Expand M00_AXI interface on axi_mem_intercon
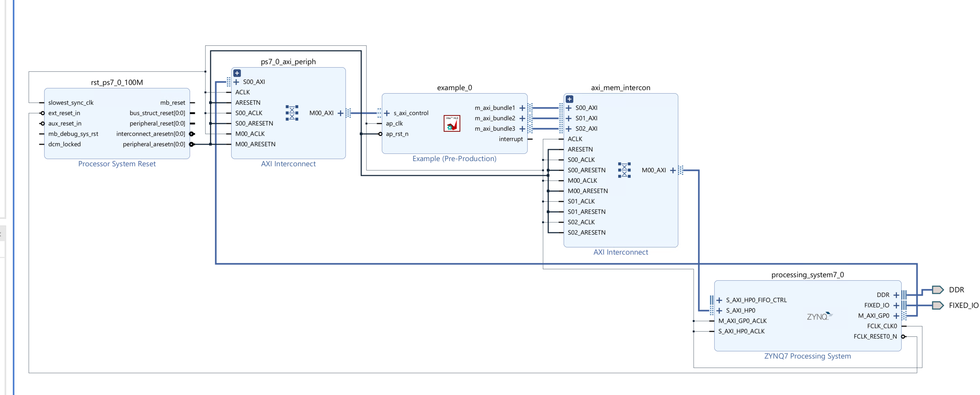980x395 pixels. 673,170
